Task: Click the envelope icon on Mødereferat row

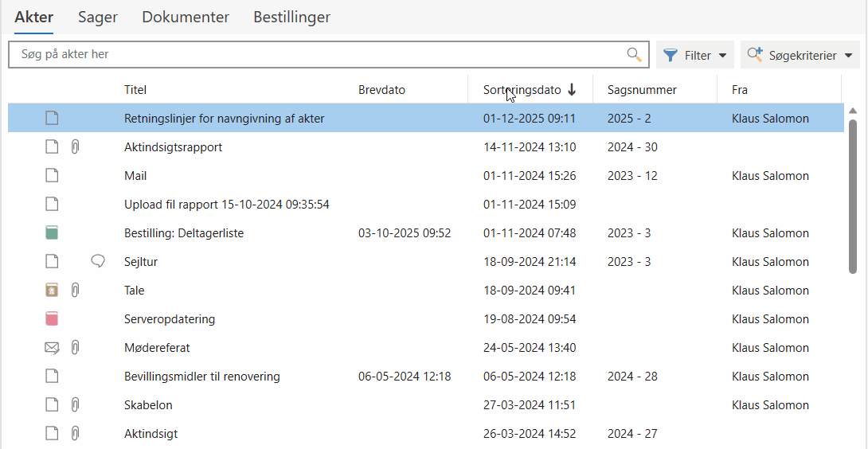Action: [52, 348]
